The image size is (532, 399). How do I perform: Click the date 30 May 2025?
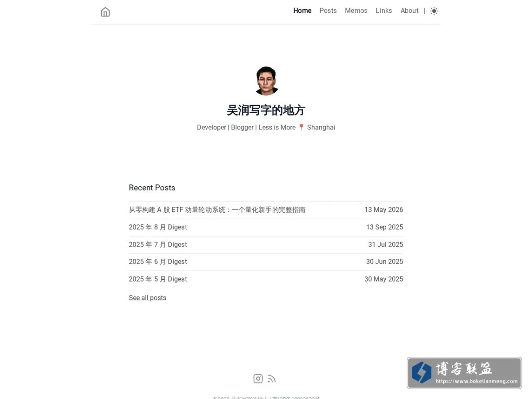click(383, 279)
